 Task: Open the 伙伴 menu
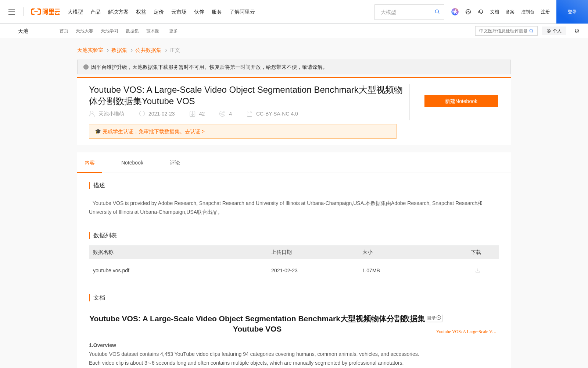point(199,12)
